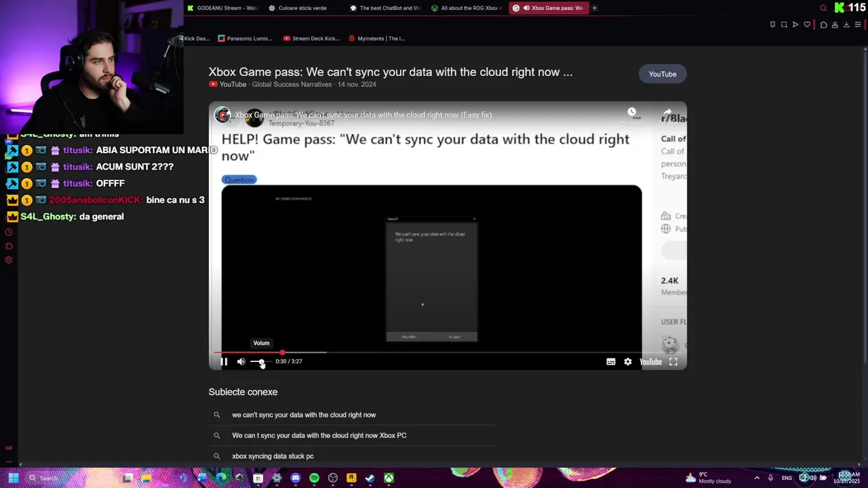Seek on the red video progress bar
This screenshot has width=868, height=488.
pos(448,352)
